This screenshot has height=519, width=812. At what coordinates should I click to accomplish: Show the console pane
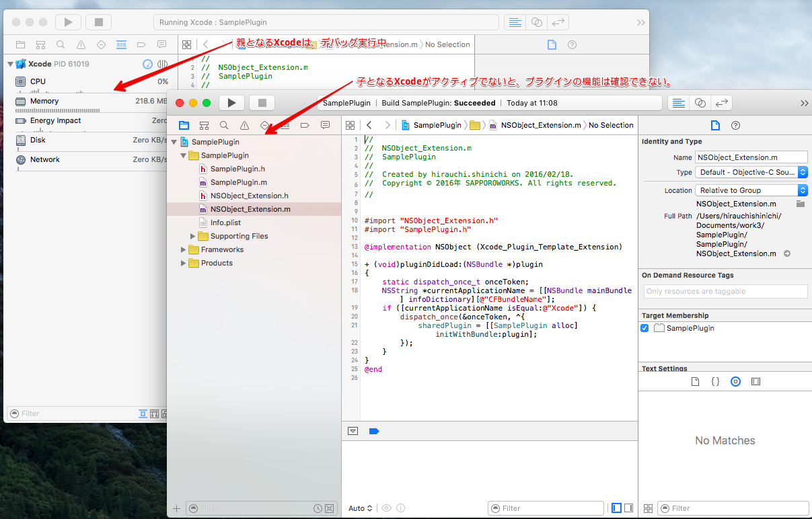[628, 508]
